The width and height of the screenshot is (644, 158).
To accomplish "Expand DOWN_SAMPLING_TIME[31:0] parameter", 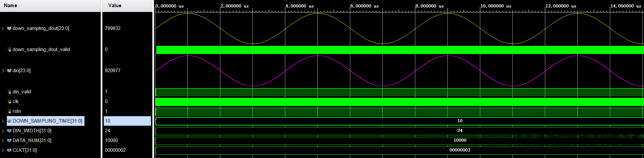I will (3, 121).
